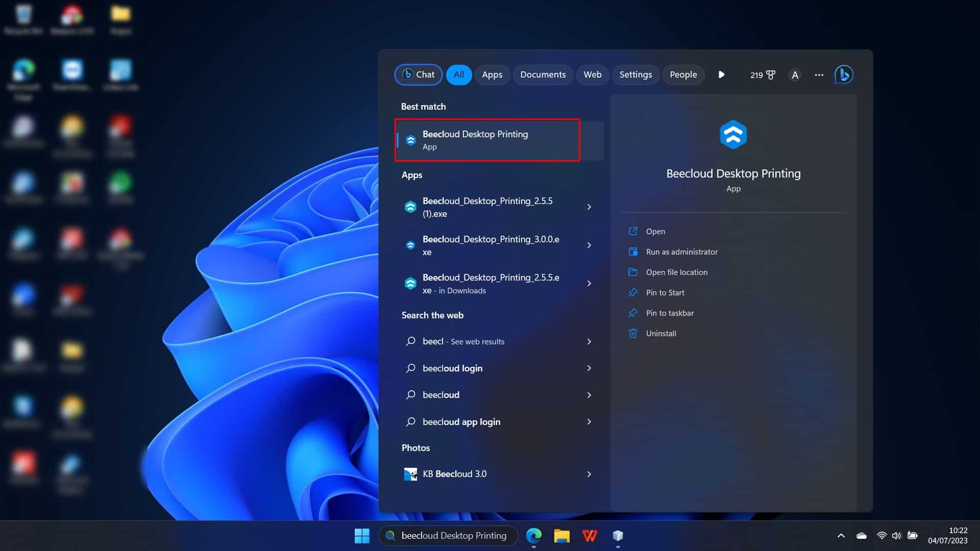Viewport: 980px width, 551px height.
Task: Switch to the Apps filter tab
Action: (492, 74)
